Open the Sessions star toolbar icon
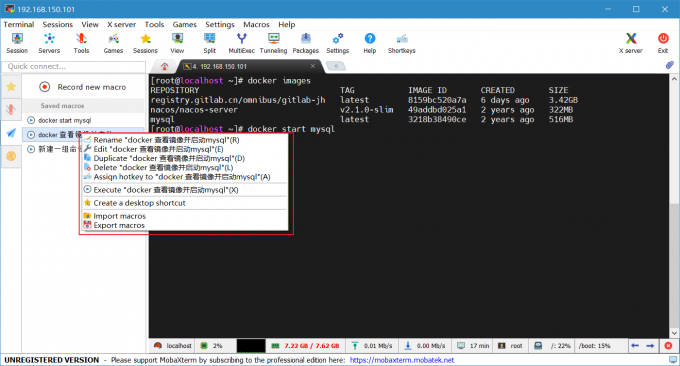The image size is (680, 366). click(145, 43)
